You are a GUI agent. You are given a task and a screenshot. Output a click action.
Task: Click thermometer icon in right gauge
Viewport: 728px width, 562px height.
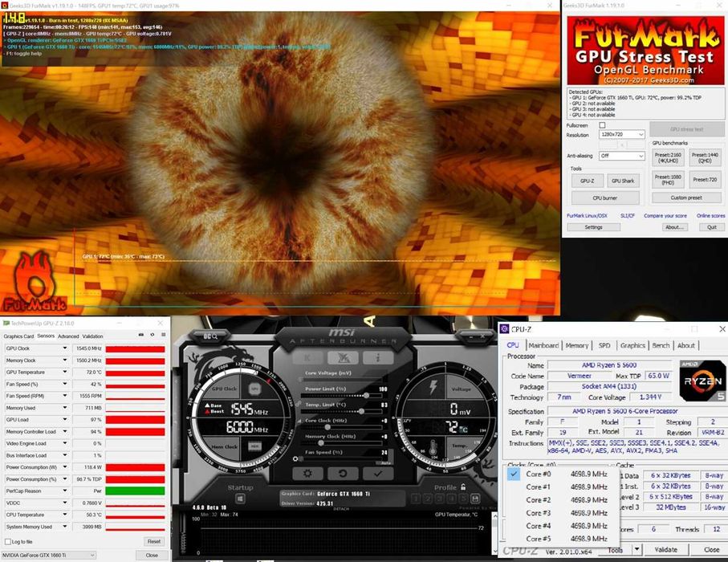pyautogui.click(x=433, y=447)
